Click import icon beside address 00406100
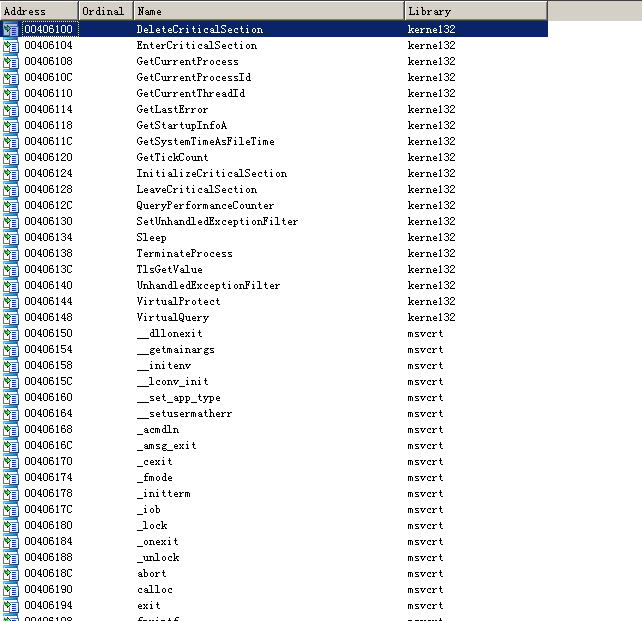 11,29
